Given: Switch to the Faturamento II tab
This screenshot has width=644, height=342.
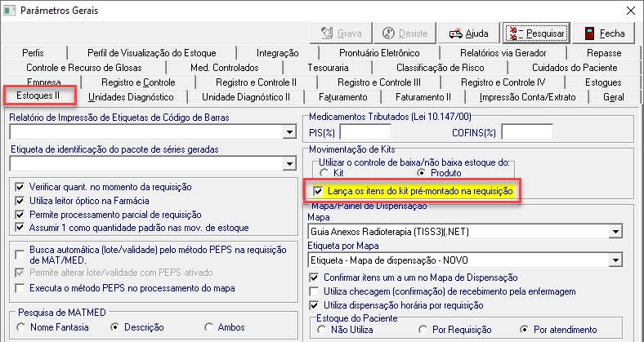Looking at the screenshot, I should (423, 98).
